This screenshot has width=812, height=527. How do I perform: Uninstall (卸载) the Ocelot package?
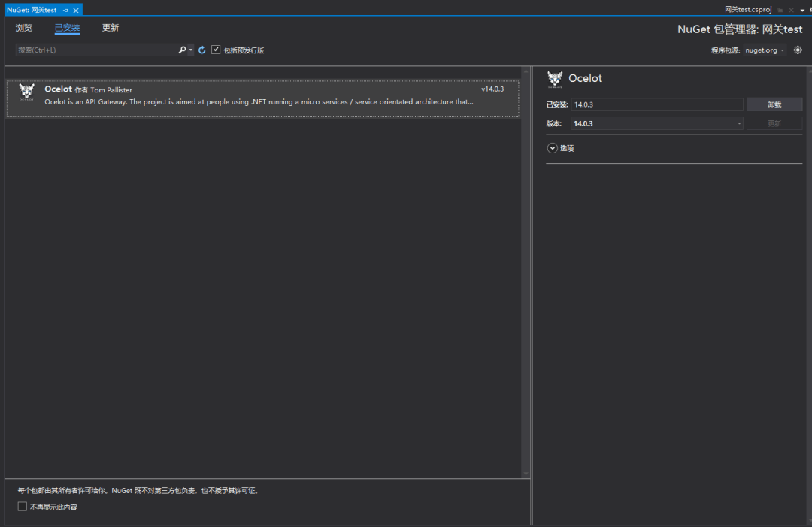click(774, 104)
